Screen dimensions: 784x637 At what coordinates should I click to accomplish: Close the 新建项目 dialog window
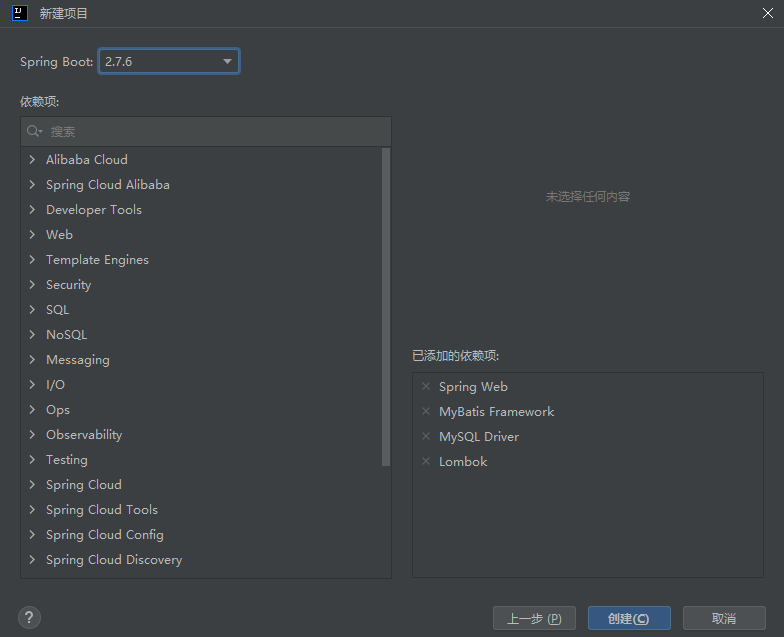point(768,13)
